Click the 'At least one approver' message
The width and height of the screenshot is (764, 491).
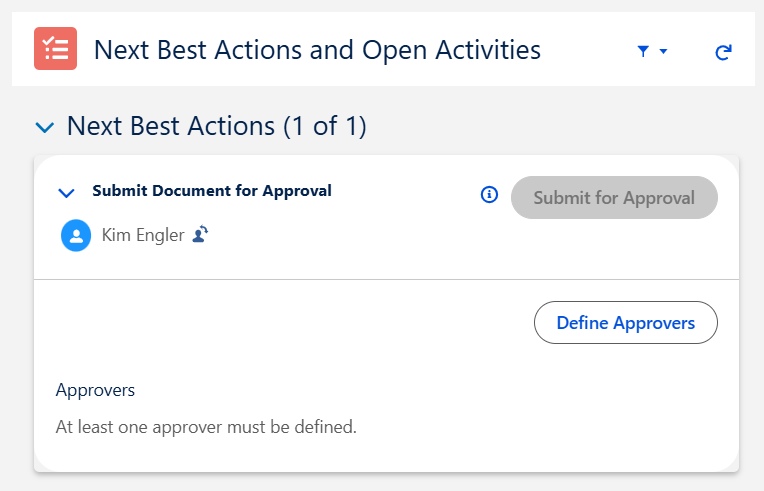coord(206,427)
